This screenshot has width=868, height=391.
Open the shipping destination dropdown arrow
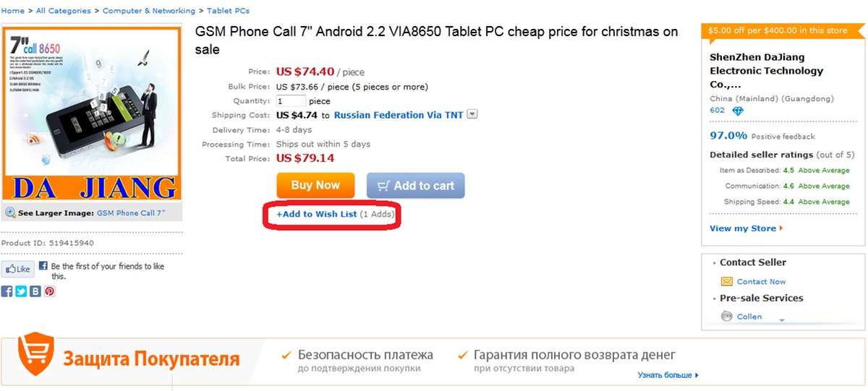tap(472, 114)
